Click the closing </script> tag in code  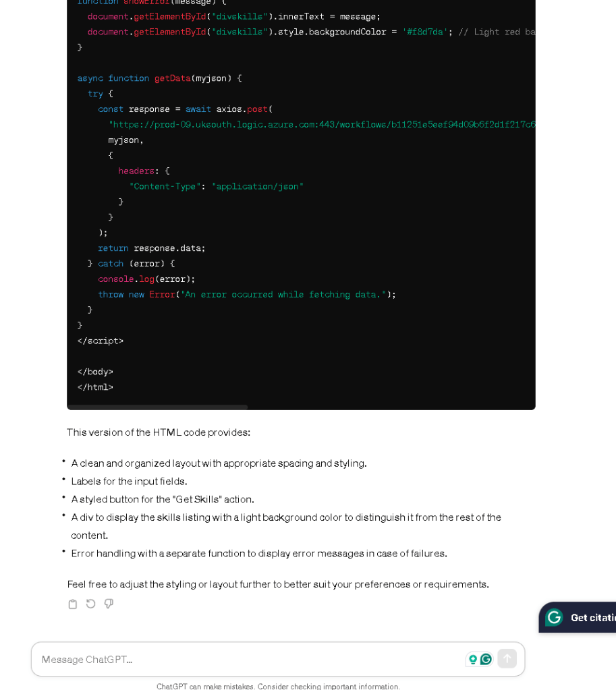101,341
